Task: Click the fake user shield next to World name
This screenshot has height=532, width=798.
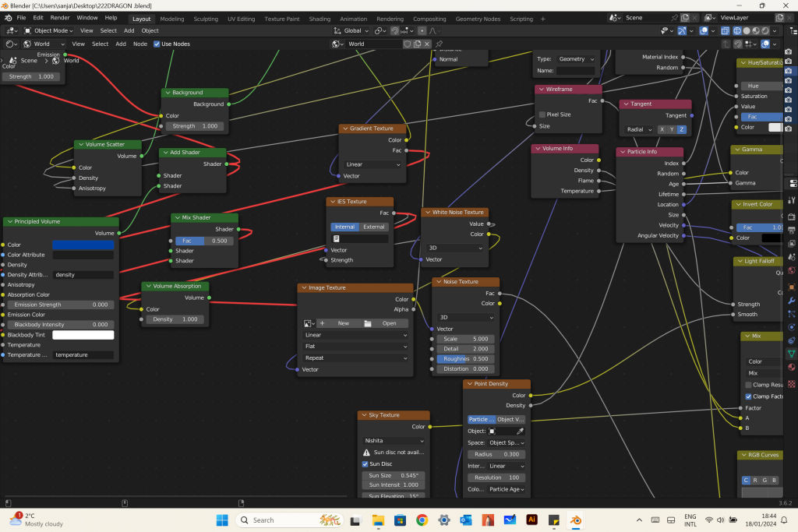Action: point(407,44)
